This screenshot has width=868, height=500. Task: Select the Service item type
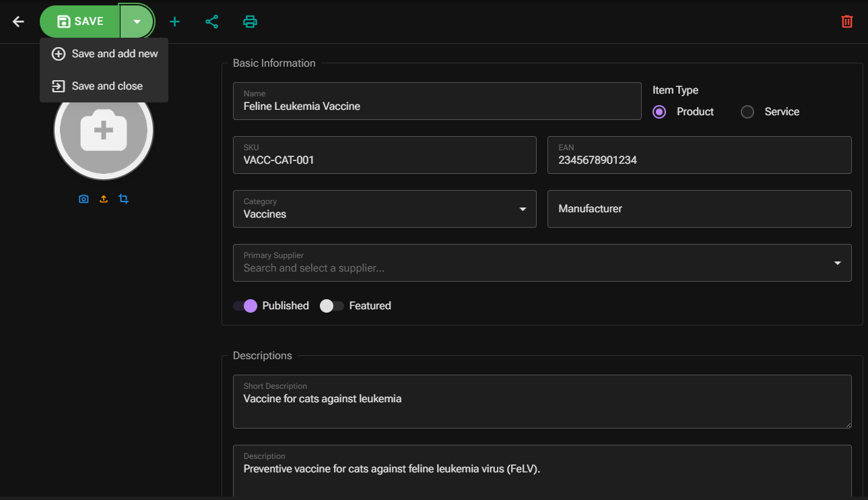(x=747, y=112)
